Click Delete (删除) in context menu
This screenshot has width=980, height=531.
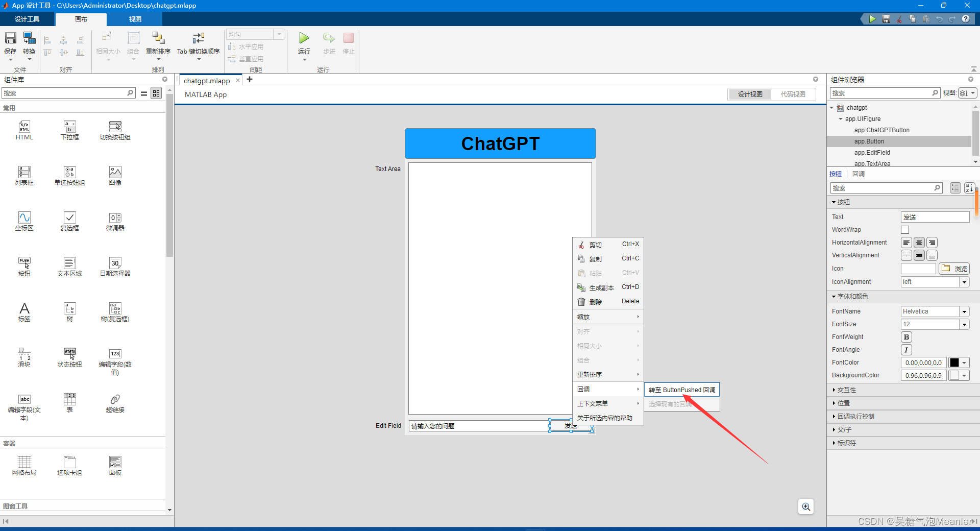[x=608, y=302]
